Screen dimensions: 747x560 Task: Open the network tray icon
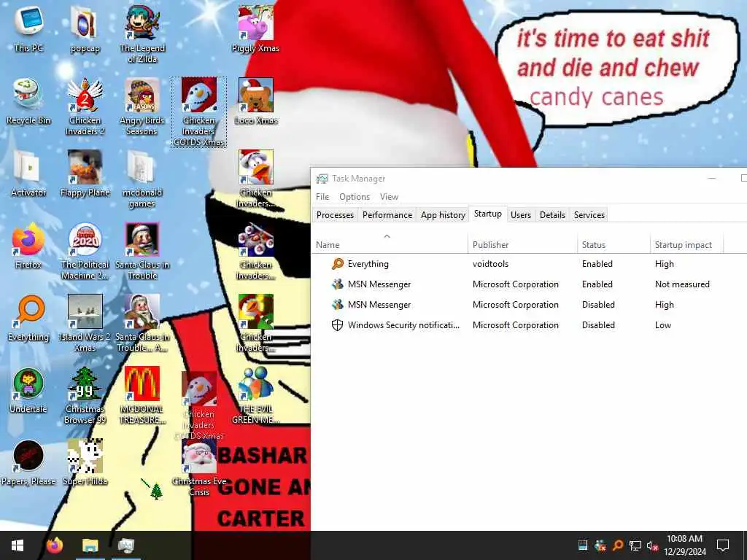(635, 545)
